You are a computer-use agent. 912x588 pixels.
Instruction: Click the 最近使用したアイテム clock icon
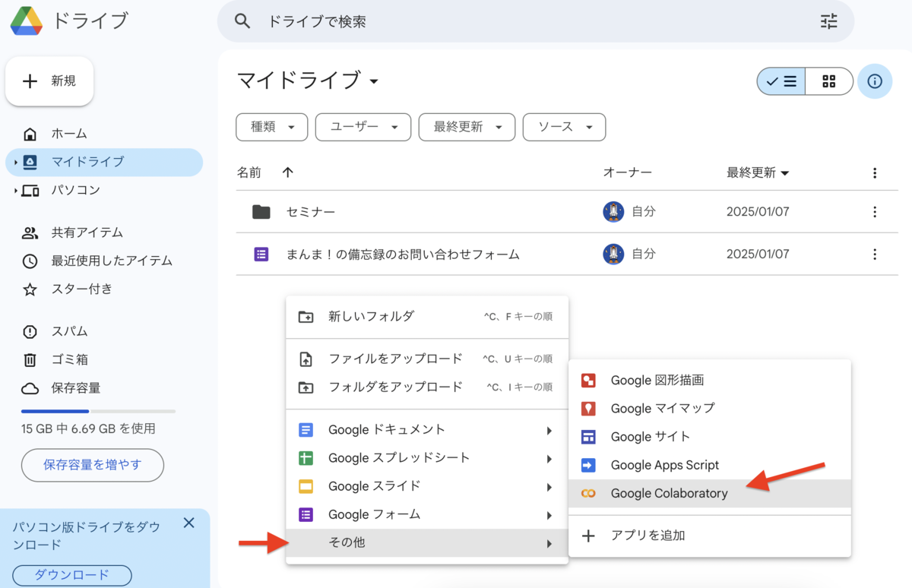click(30, 261)
